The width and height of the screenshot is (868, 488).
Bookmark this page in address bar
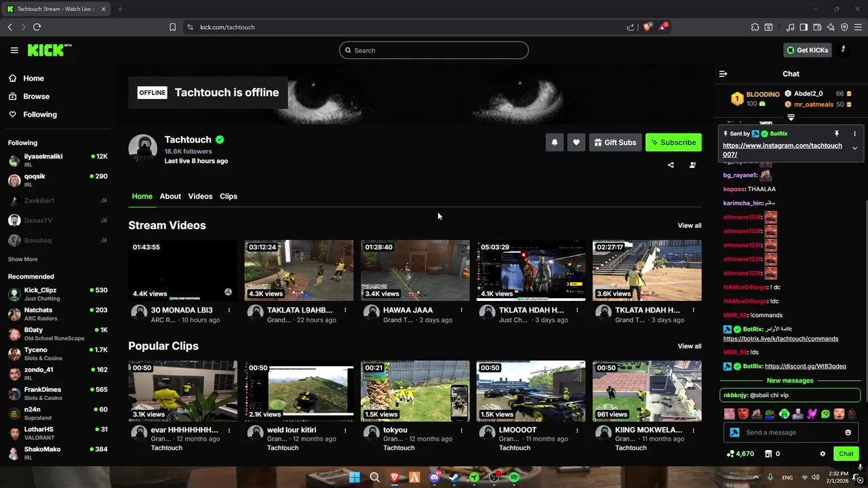tap(172, 27)
